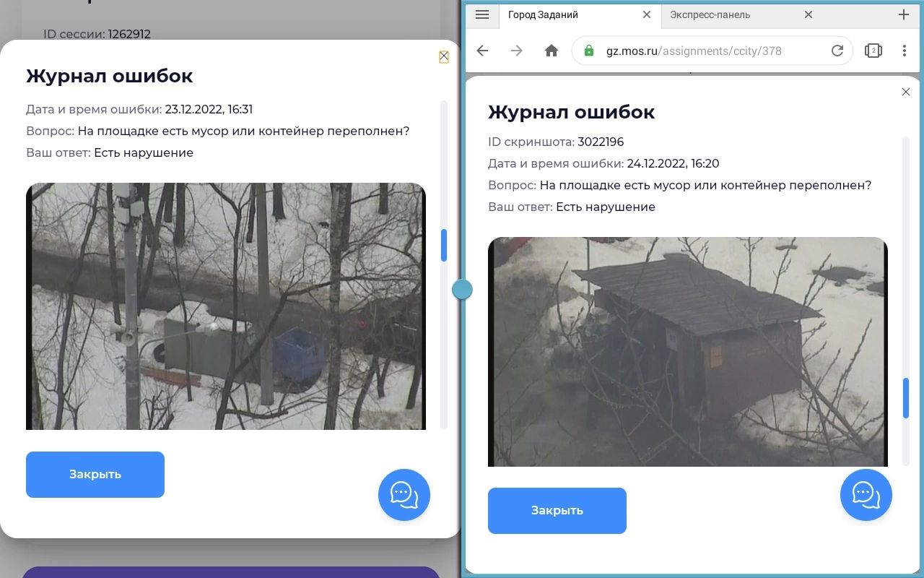Click the date 24.12.2022, 16:20 text

tap(673, 163)
